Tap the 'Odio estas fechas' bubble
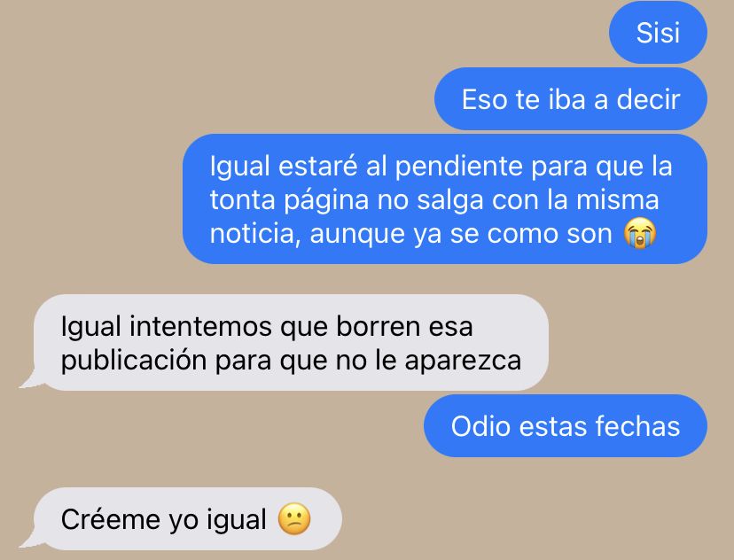 click(x=566, y=426)
